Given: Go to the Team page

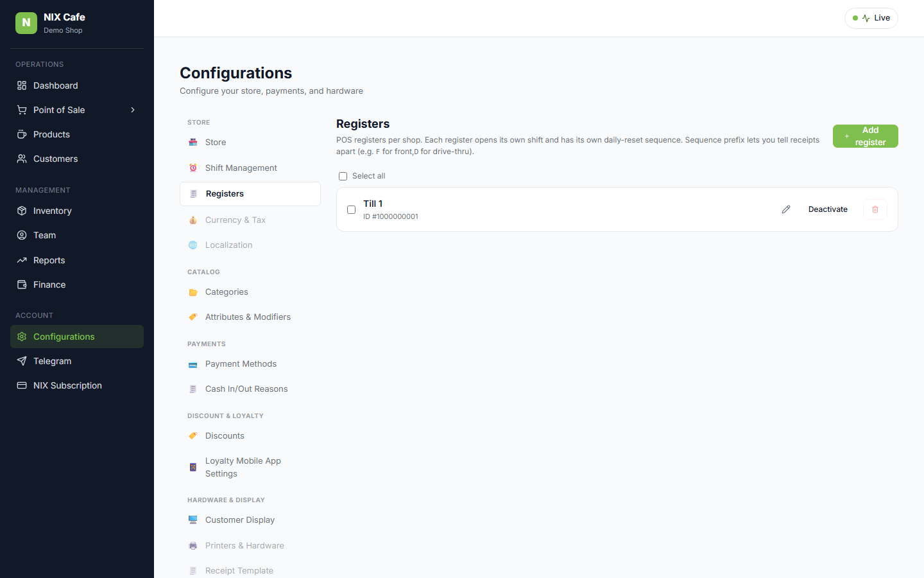Looking at the screenshot, I should pos(77,235).
